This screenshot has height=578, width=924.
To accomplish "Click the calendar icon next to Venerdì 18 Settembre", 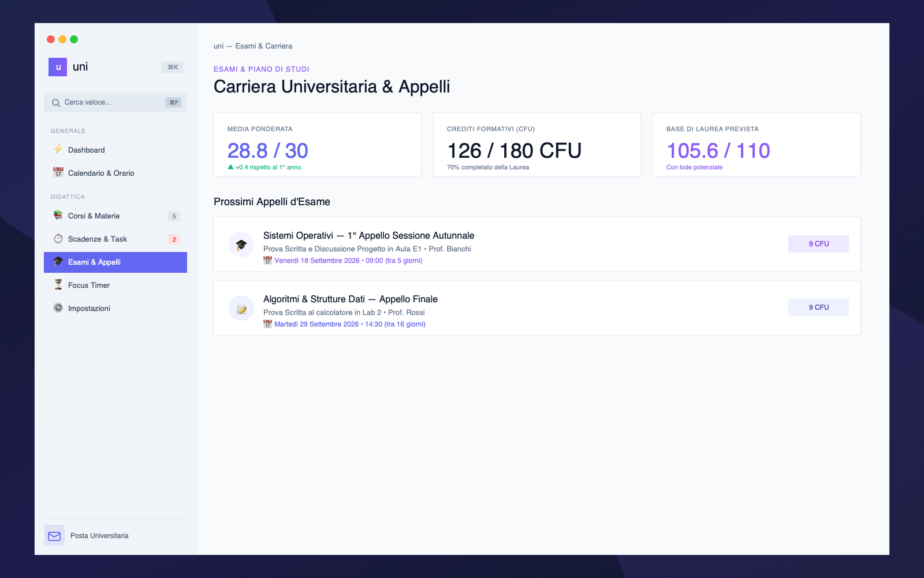I will (267, 261).
